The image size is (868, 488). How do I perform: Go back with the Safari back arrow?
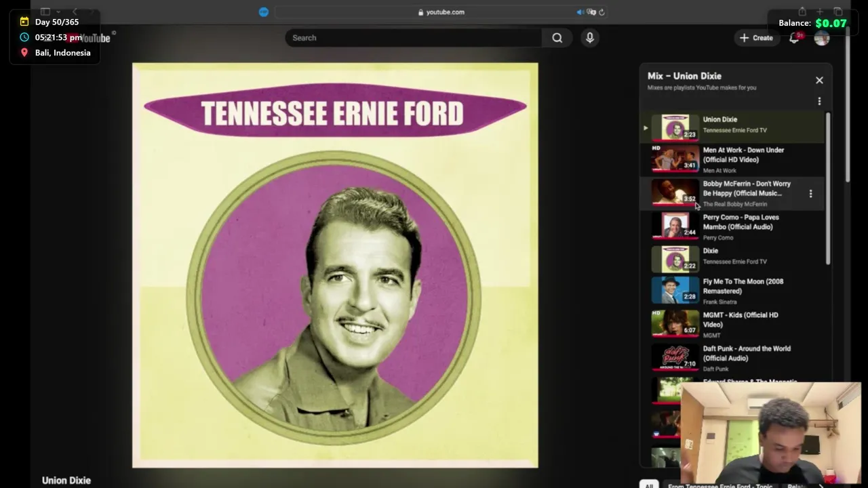coord(75,12)
